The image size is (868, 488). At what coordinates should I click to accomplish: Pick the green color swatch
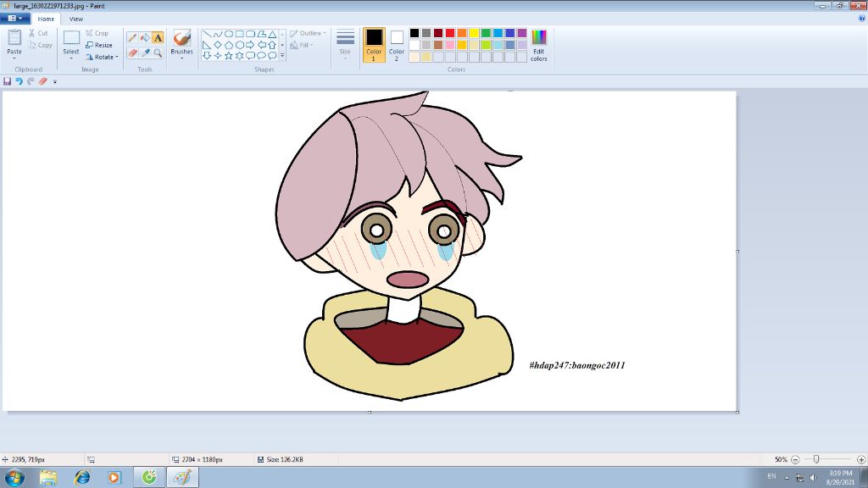486,33
